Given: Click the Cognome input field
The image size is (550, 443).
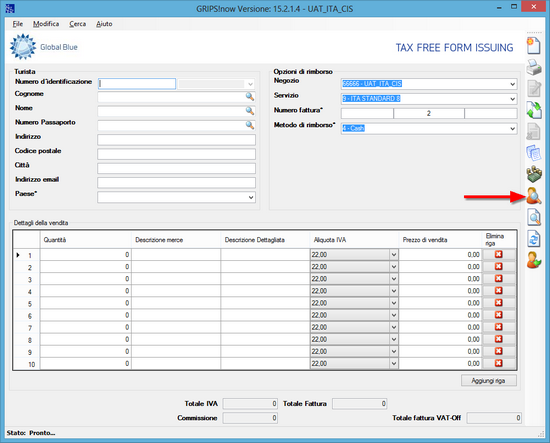Looking at the screenshot, I should pos(176,97).
